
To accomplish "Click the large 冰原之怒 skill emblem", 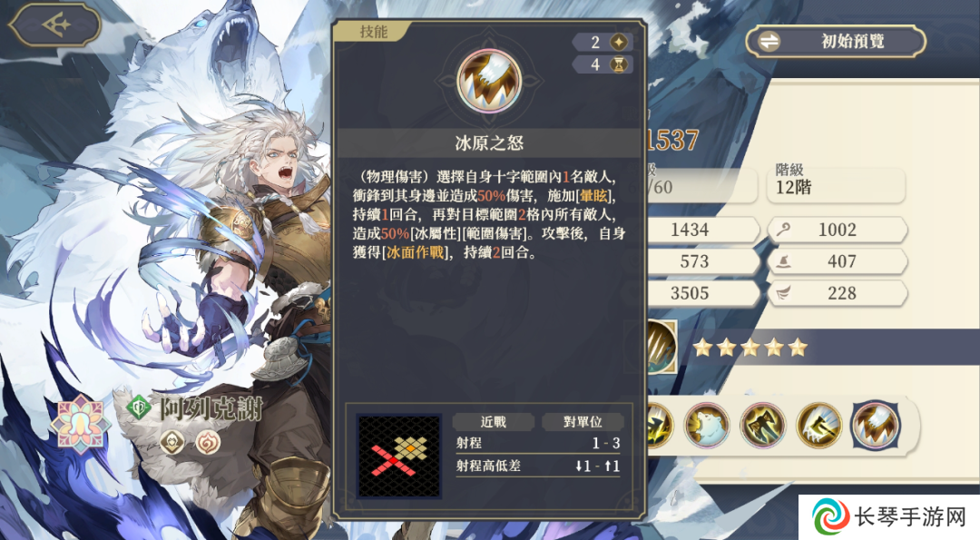I will pos(489,81).
